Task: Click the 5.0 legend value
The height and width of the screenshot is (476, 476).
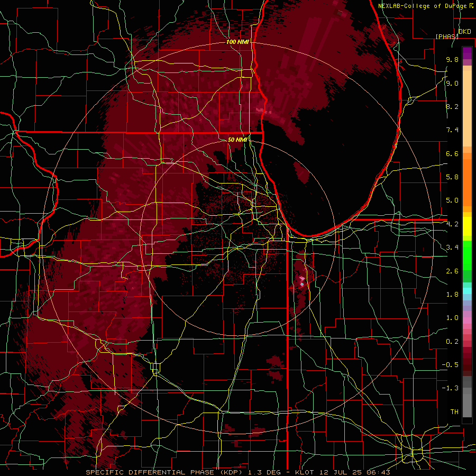Action: coord(452,200)
